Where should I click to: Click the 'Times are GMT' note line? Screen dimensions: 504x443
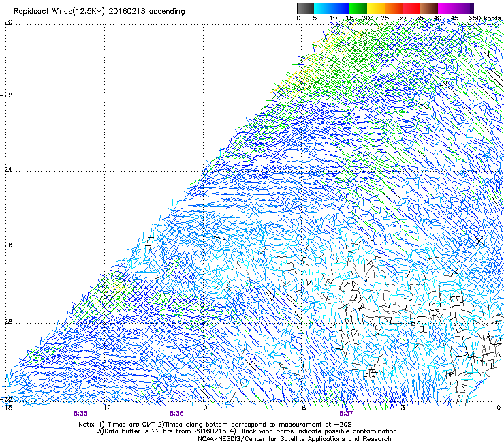[x=215, y=425]
